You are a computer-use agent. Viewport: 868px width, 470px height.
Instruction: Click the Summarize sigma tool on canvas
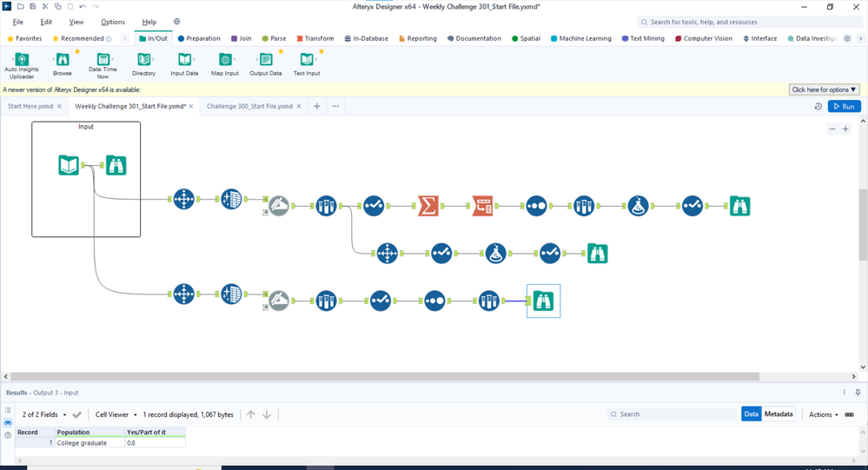click(427, 206)
